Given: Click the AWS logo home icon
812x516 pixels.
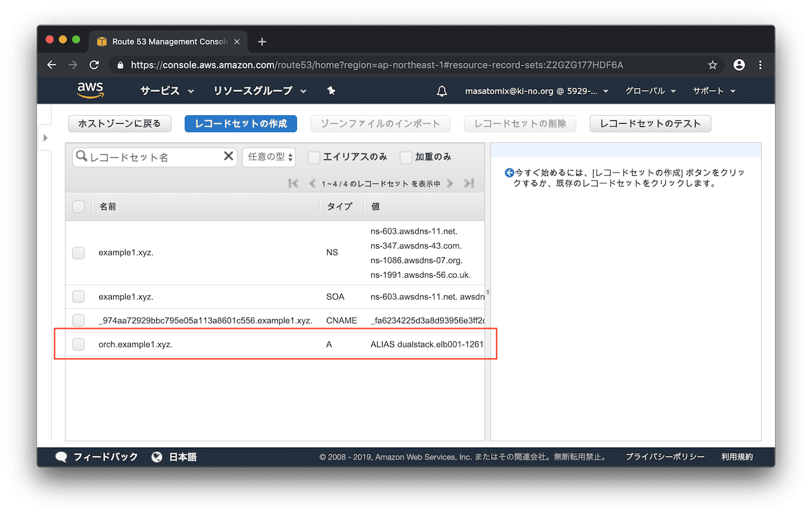Looking at the screenshot, I should pos(90,91).
